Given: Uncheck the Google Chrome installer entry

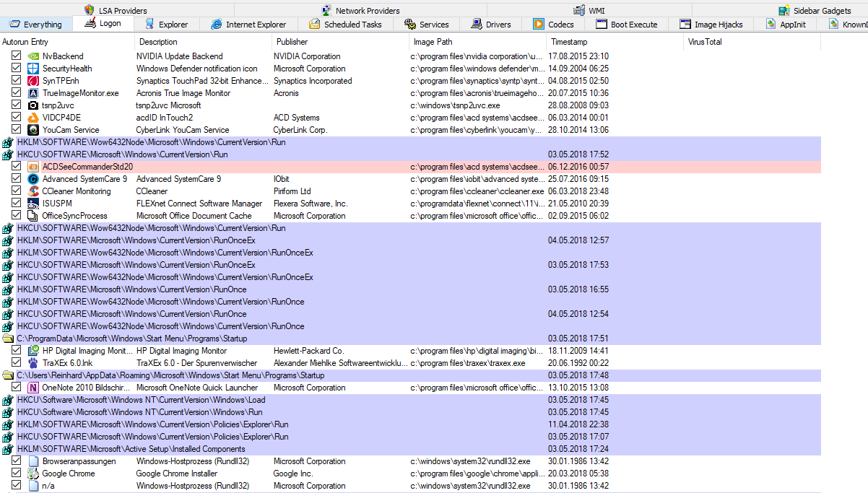Looking at the screenshot, I should (17, 473).
